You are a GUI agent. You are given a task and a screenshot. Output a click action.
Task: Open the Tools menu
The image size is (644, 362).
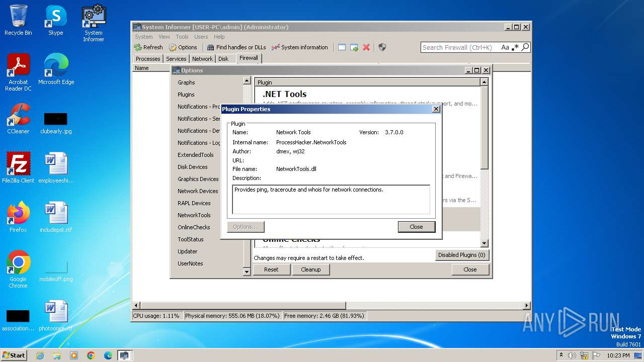tap(182, 37)
